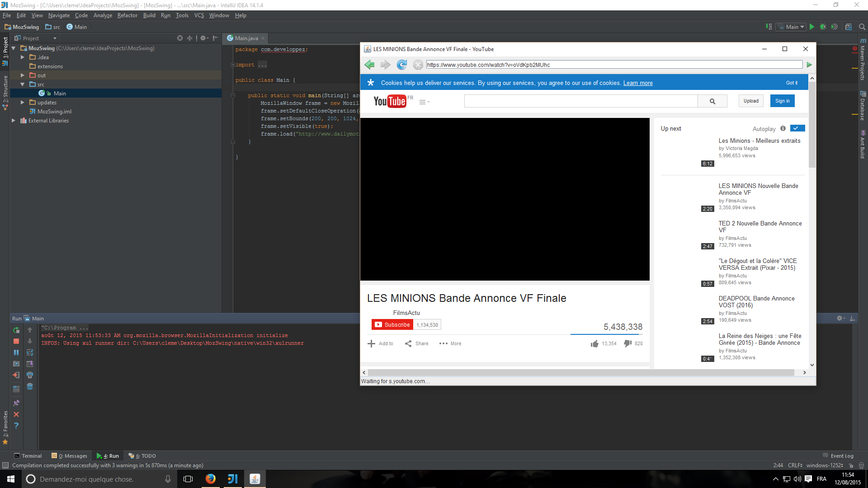
Task: Like the video with the thumbs up
Action: coord(594,344)
